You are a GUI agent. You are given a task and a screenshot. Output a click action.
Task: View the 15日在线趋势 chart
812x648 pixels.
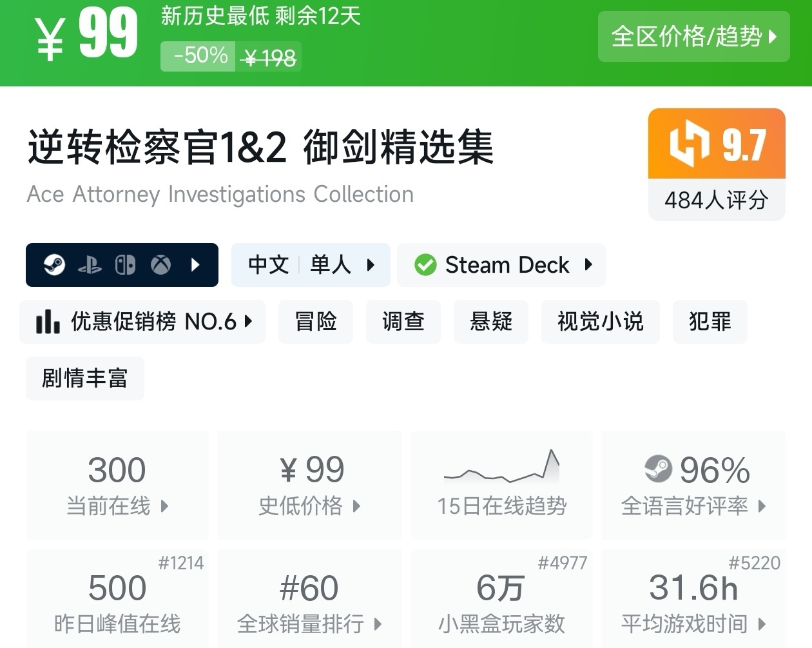click(501, 485)
